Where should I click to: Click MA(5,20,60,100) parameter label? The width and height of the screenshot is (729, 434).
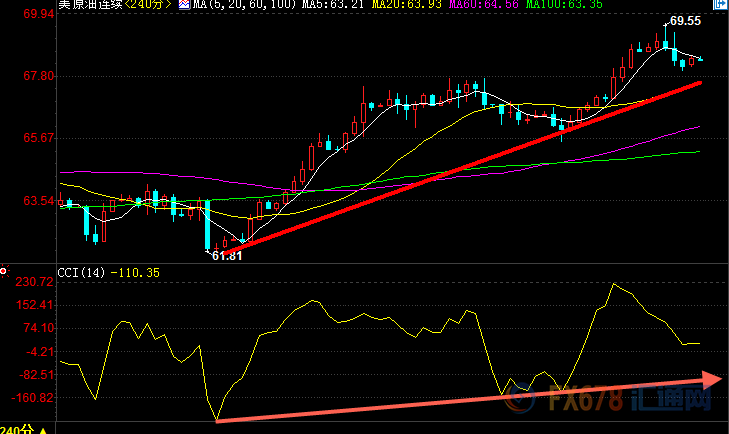pos(245,4)
